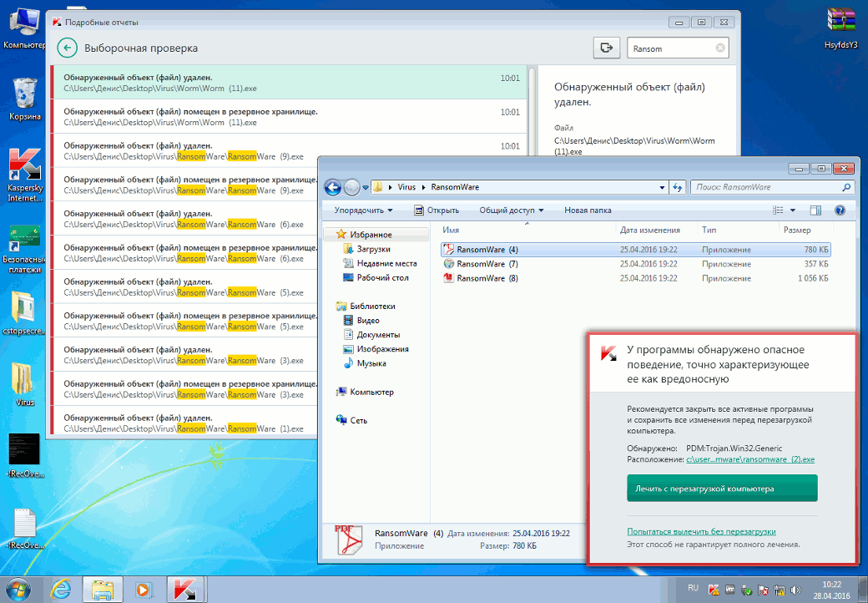Viewport: 868px width, 603px height.
Task: Click the Action Center flag tray icon
Action: tap(763, 590)
